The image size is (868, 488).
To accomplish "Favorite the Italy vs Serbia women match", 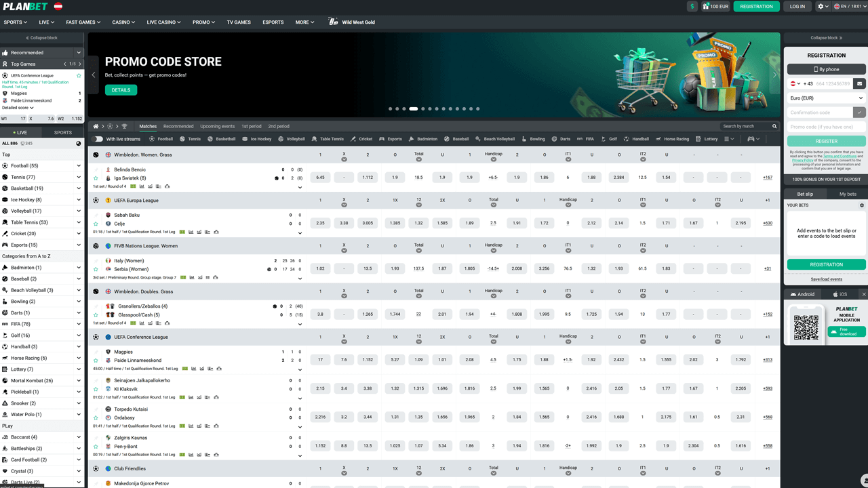I will [96, 269].
